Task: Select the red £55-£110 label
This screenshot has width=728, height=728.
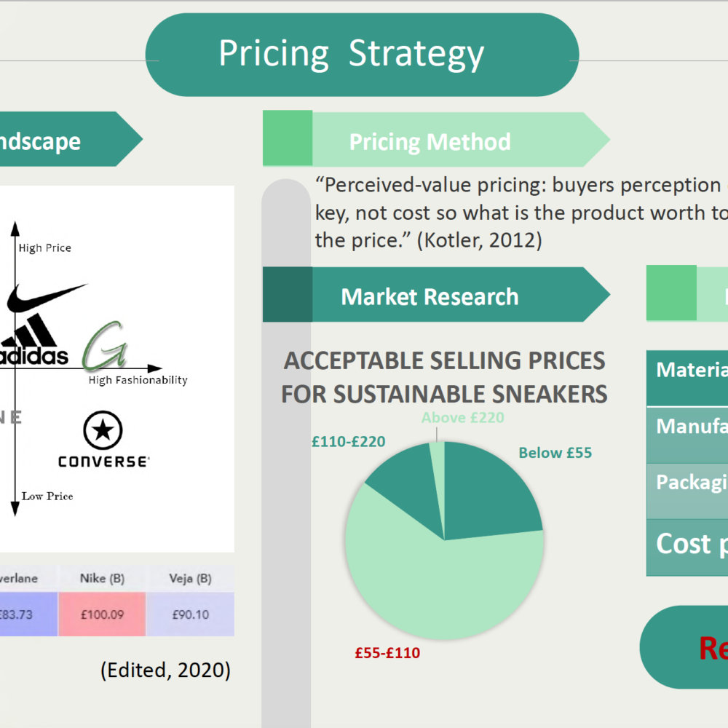Action: [x=388, y=653]
